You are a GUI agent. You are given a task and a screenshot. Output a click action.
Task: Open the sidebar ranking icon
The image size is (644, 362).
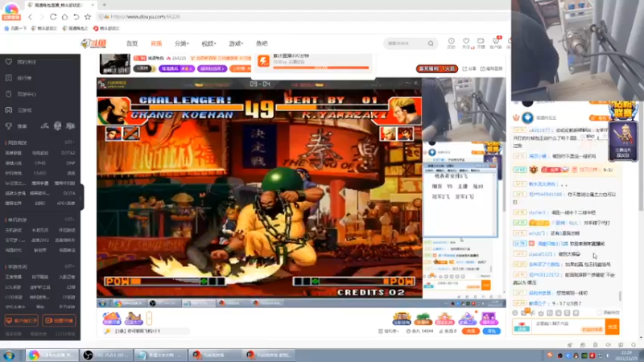9,78
